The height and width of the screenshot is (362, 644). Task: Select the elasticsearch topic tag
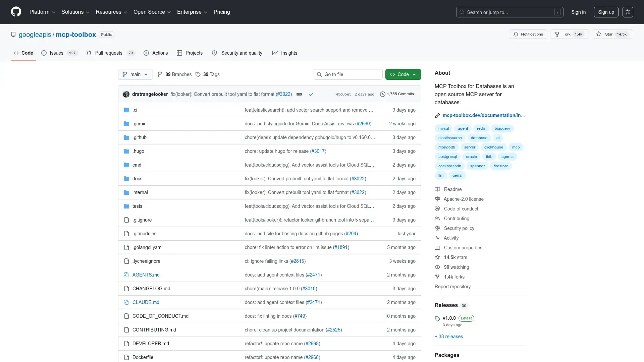click(x=450, y=138)
